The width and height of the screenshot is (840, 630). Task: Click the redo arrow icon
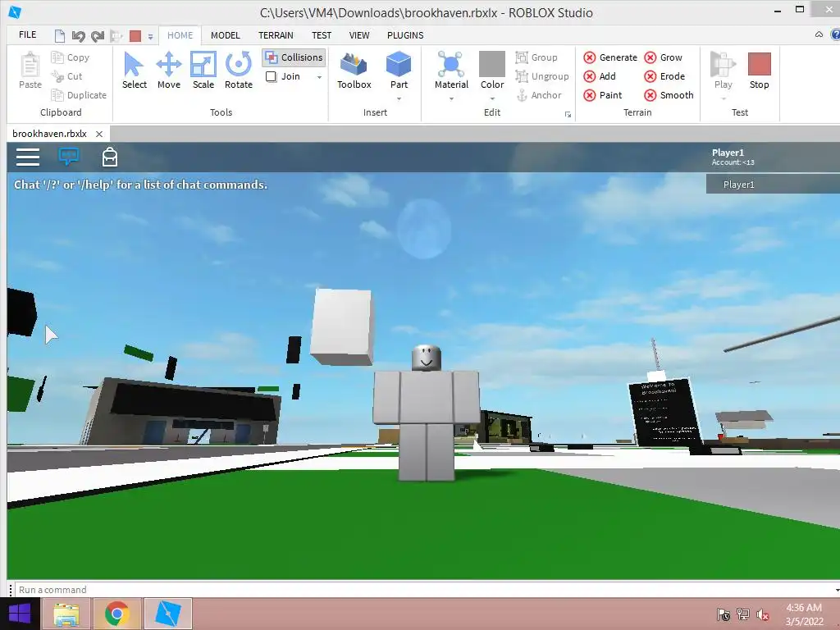pos(97,36)
